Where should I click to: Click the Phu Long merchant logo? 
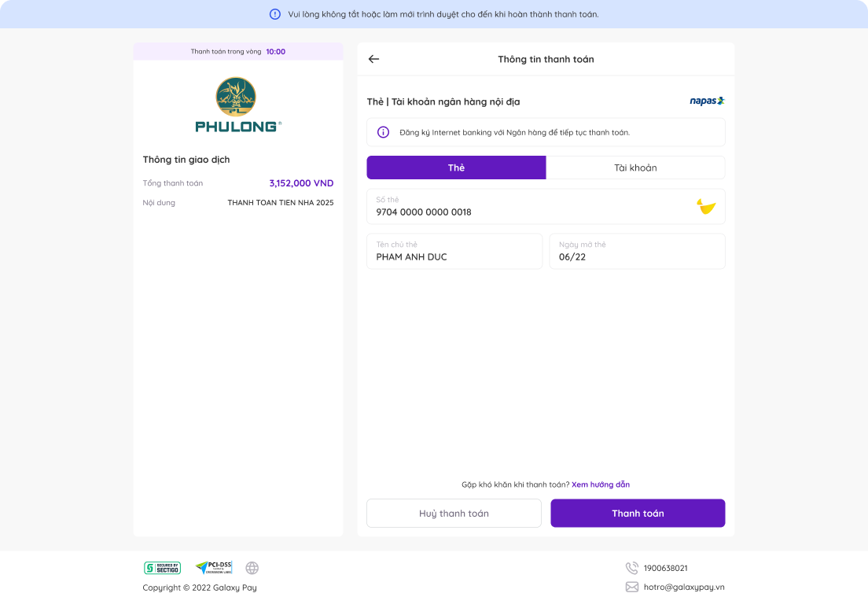pos(238,105)
